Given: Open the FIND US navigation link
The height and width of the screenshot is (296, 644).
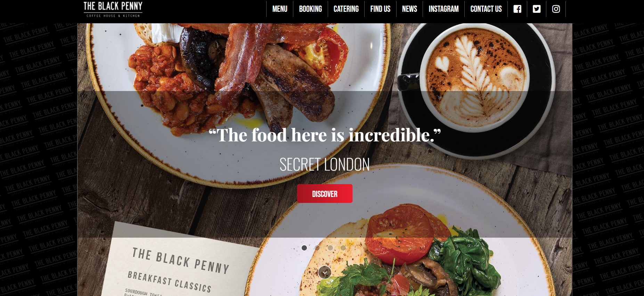Looking at the screenshot, I should click(x=380, y=9).
